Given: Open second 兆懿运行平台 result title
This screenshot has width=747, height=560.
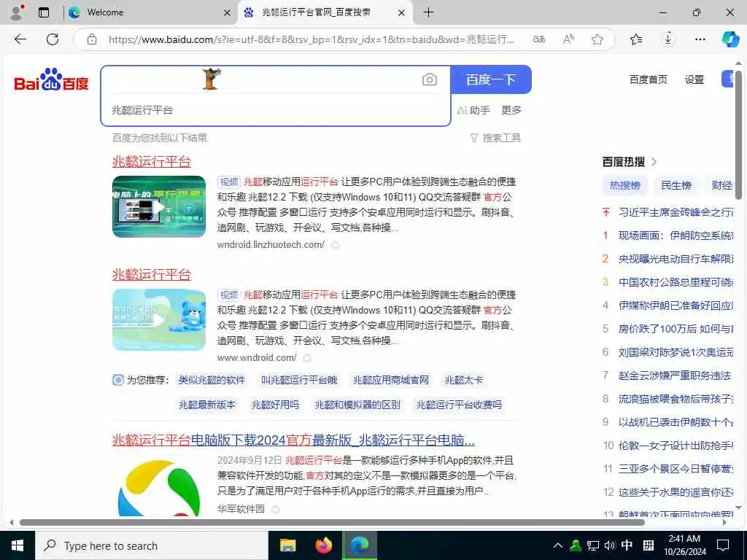Looking at the screenshot, I should click(x=152, y=274).
